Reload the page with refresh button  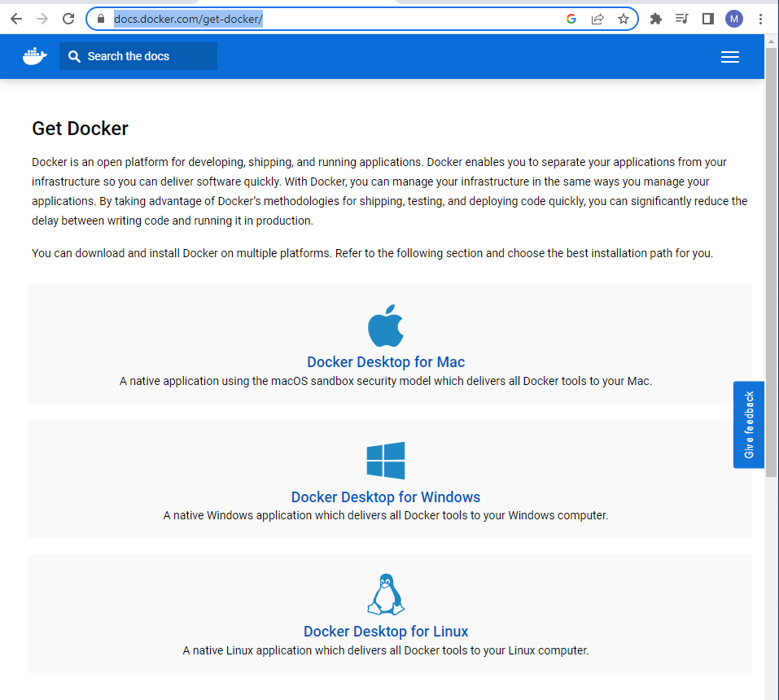point(68,19)
